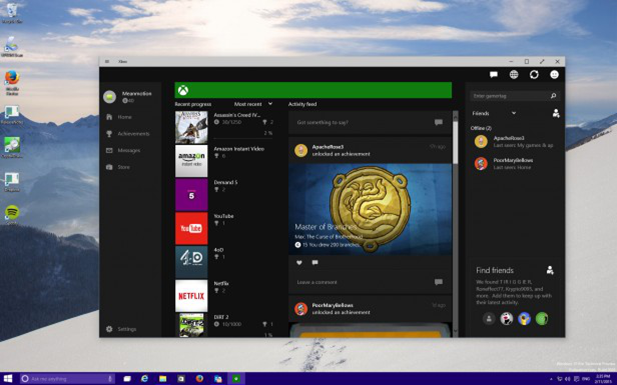This screenshot has width=617, height=385.
Task: Click the 'Assassin's Creed IV...' game title
Action: (237, 115)
